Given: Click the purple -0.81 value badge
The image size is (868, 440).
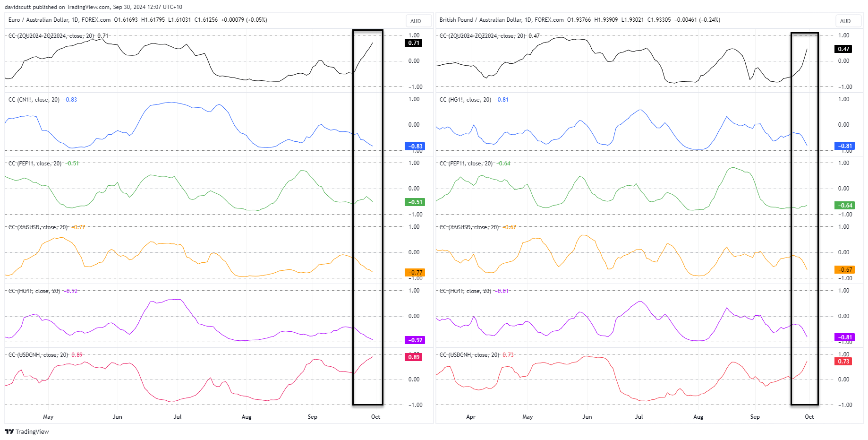Looking at the screenshot, I should (845, 337).
